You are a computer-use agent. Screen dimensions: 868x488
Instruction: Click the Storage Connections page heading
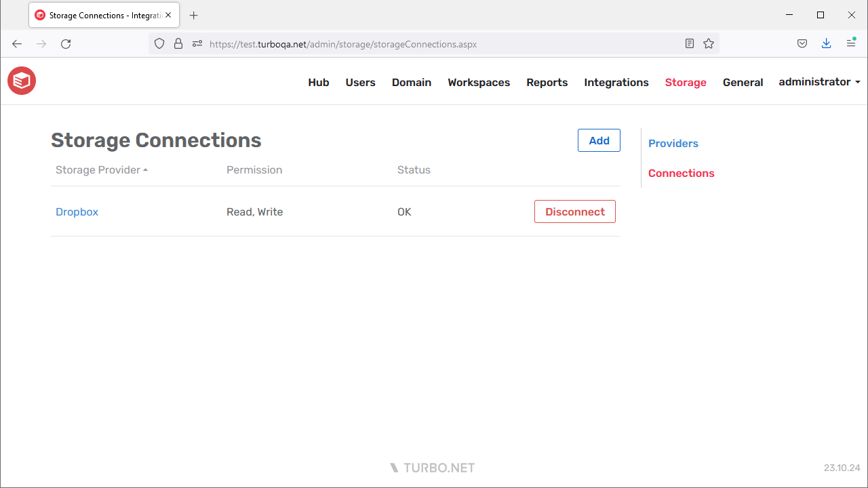tap(156, 140)
